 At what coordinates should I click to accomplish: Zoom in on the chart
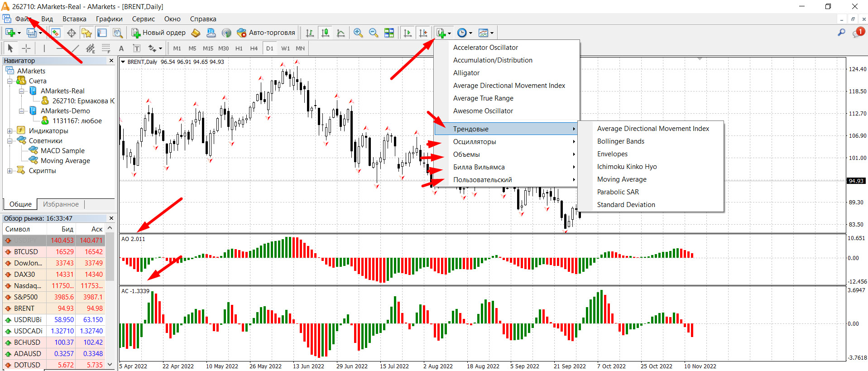coord(358,33)
